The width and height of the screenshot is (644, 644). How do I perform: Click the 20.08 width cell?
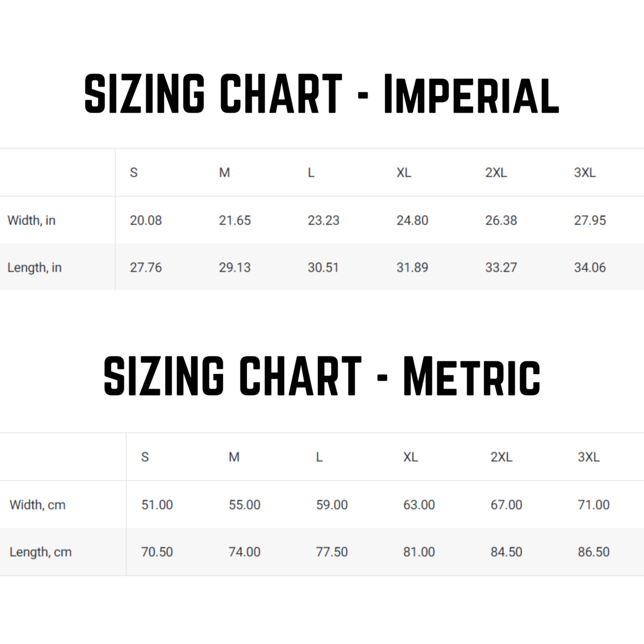pos(145,221)
